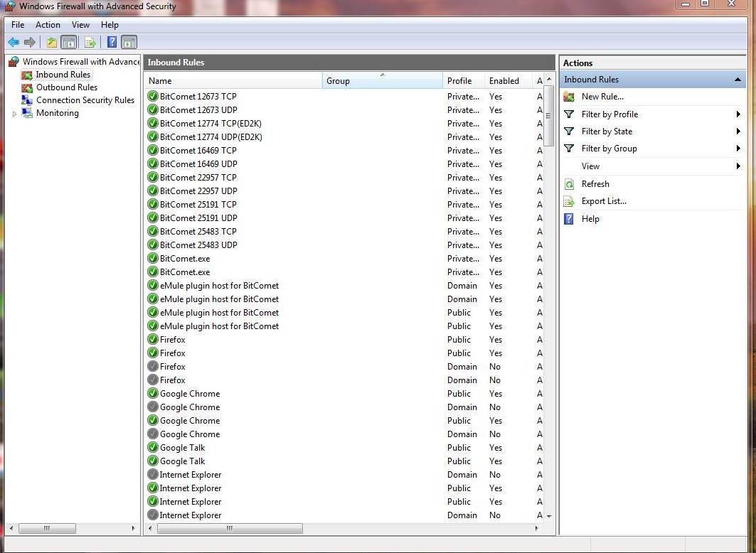
Task: Click the Connection Security Rules tree icon
Action: [x=27, y=100]
